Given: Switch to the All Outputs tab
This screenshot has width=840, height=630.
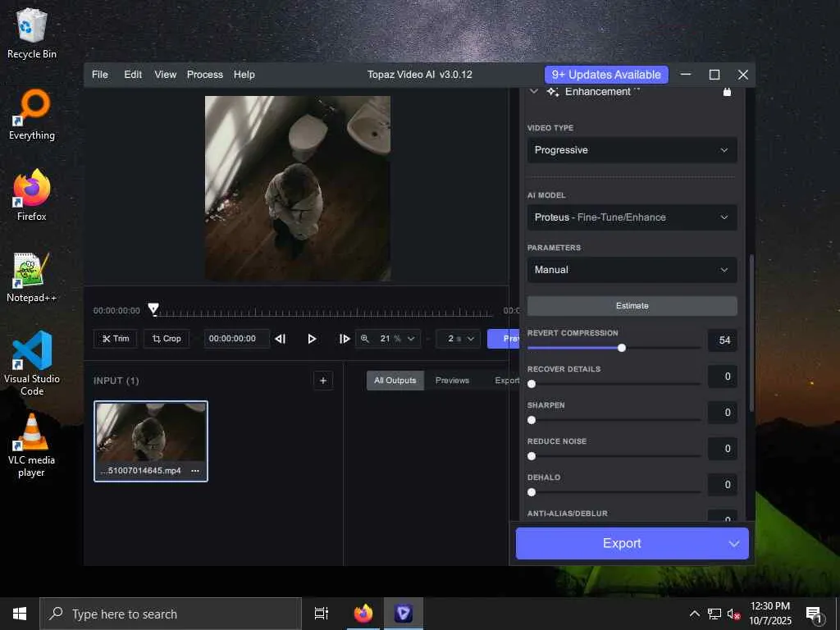Looking at the screenshot, I should (x=395, y=381).
